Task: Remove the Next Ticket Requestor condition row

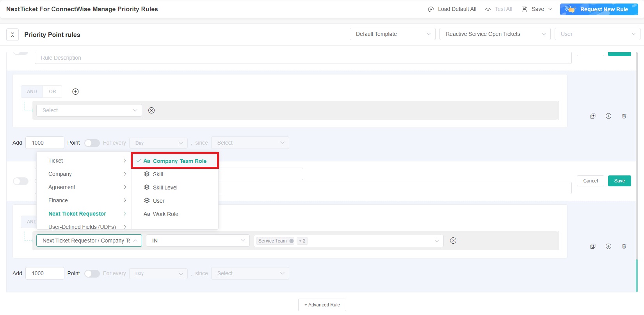Action: coord(453,241)
